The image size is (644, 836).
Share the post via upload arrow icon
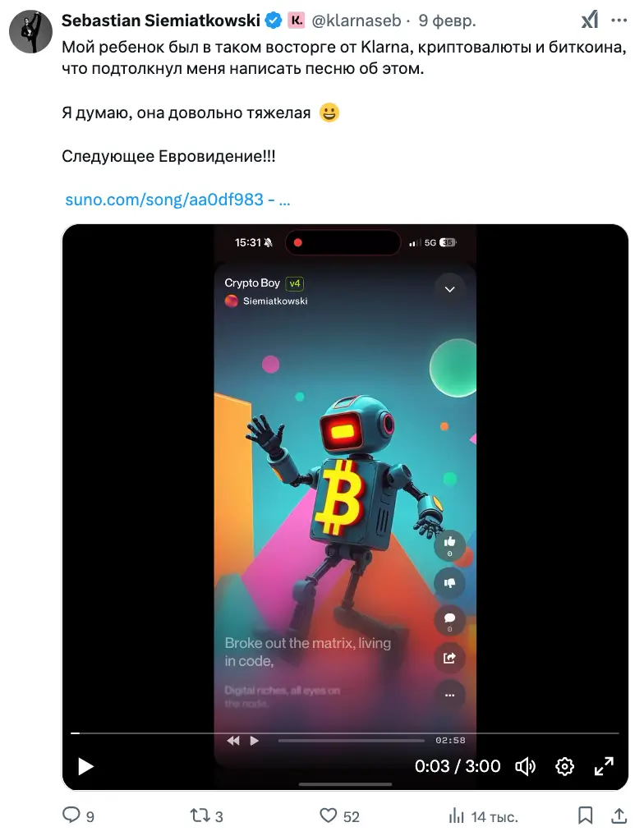(619, 815)
